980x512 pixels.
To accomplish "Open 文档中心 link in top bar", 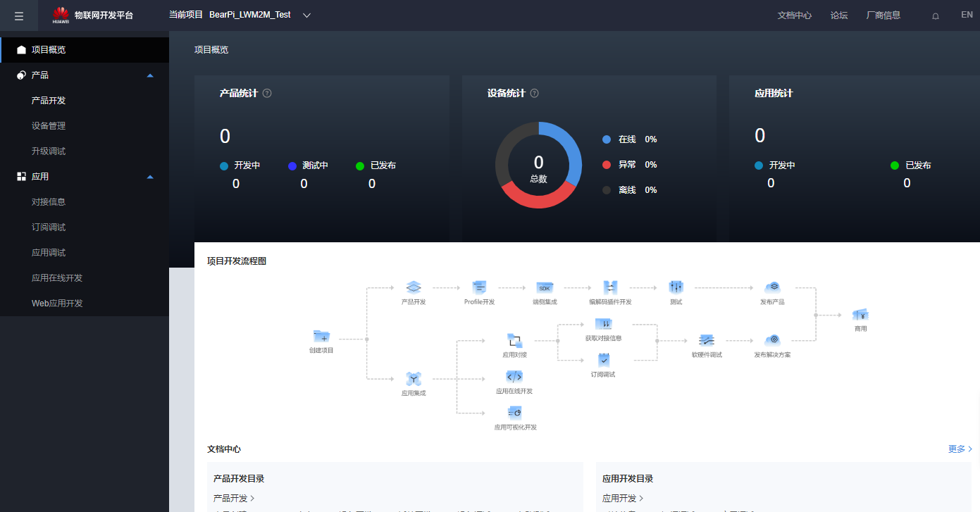I will pos(795,15).
